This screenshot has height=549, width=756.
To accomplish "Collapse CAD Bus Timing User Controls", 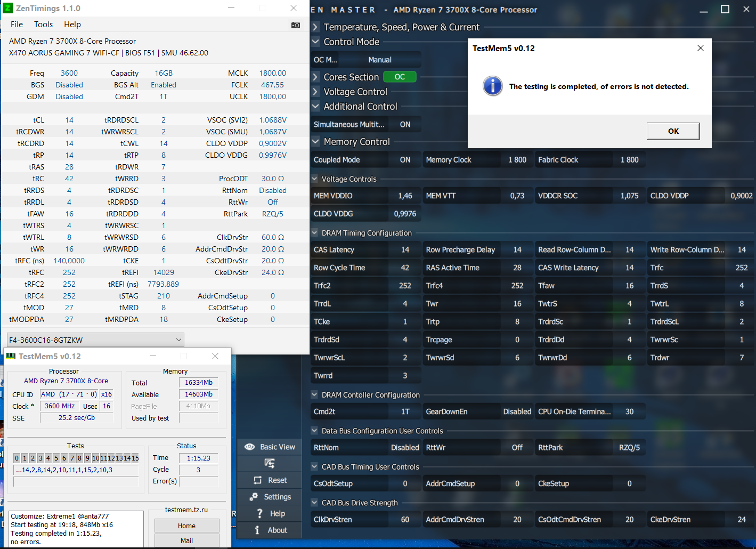I will click(314, 467).
